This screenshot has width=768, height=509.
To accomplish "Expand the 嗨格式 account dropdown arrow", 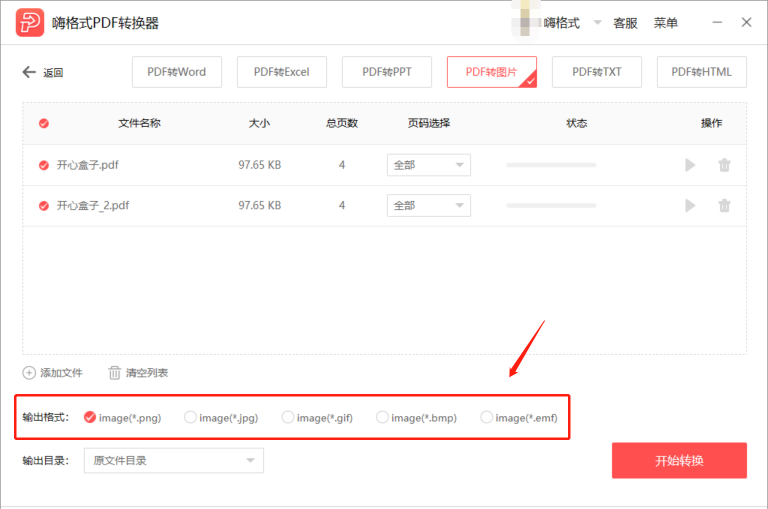I will [598, 23].
